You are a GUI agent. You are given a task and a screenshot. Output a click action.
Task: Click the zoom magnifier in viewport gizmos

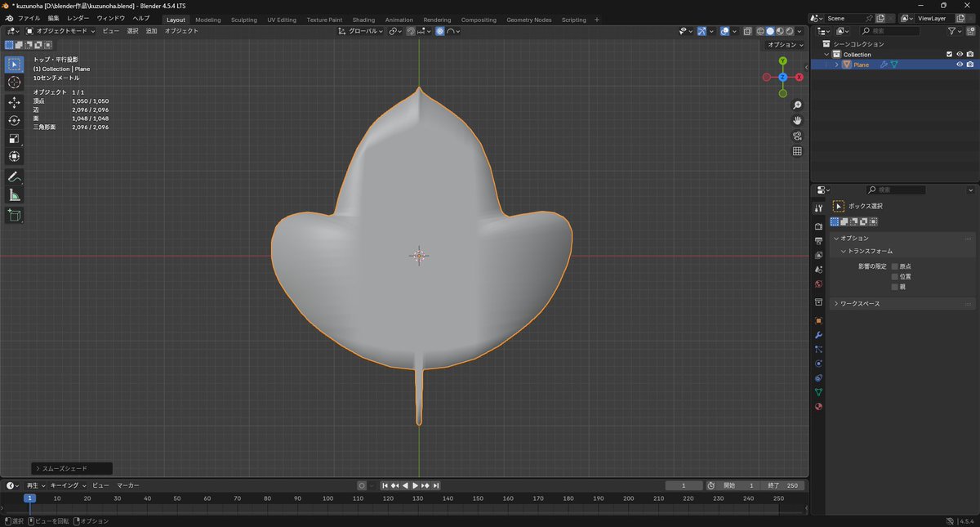[x=797, y=105]
